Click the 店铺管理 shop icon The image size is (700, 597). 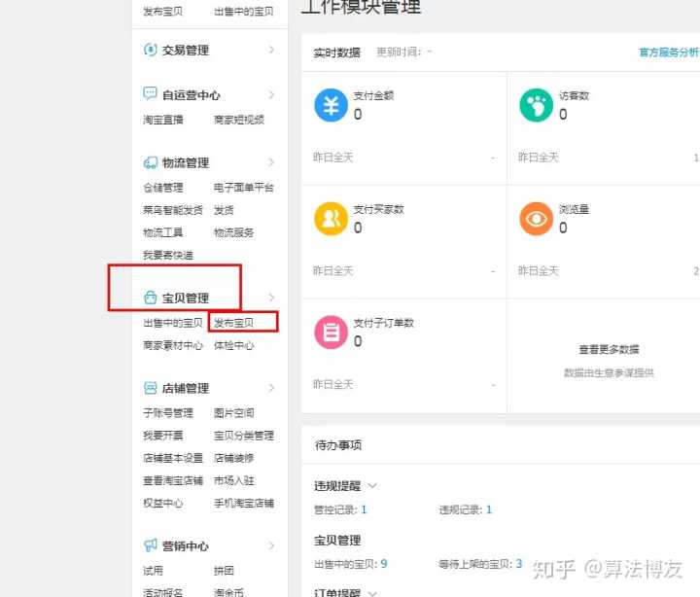pos(150,388)
